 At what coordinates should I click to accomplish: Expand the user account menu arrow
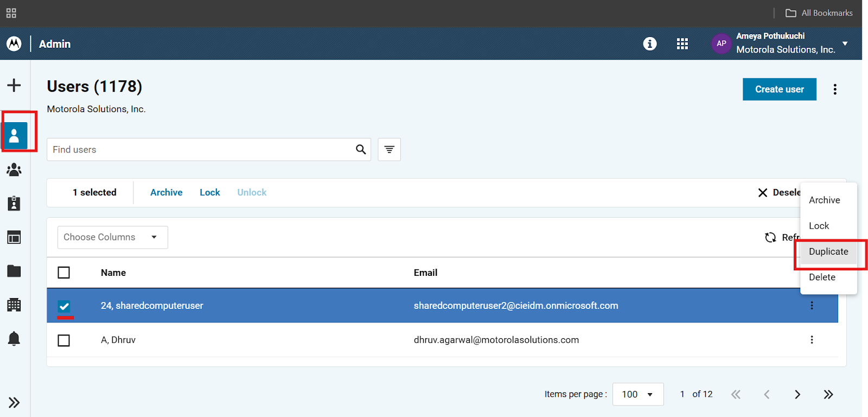[845, 43]
